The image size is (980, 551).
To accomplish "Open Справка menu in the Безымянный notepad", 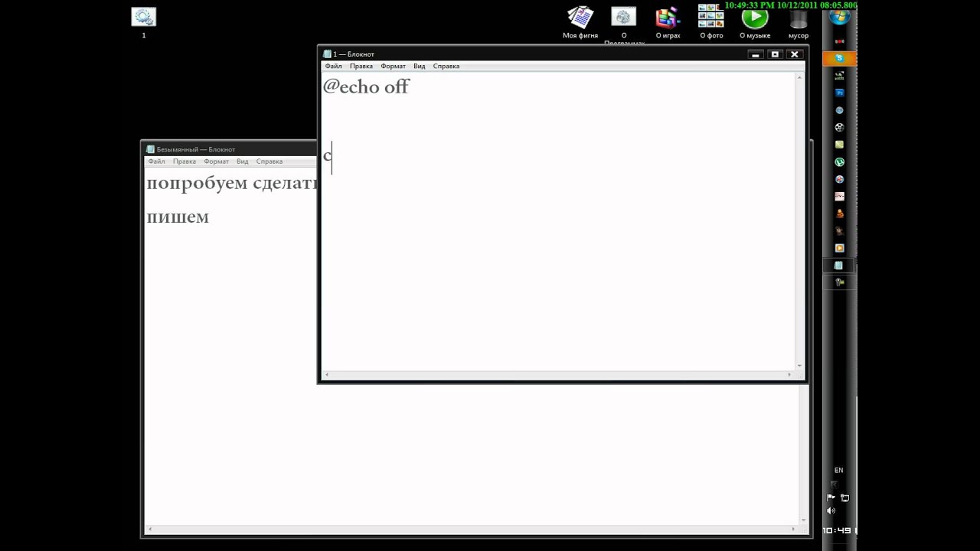I will 269,161.
